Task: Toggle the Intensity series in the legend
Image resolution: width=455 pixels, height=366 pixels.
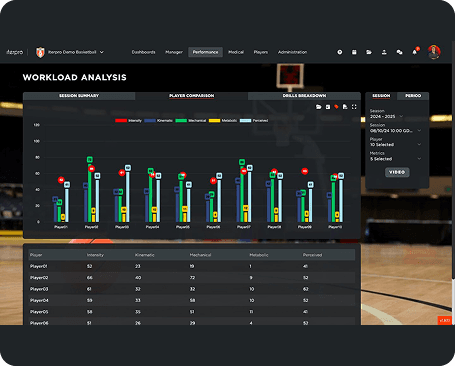Action: 128,121
